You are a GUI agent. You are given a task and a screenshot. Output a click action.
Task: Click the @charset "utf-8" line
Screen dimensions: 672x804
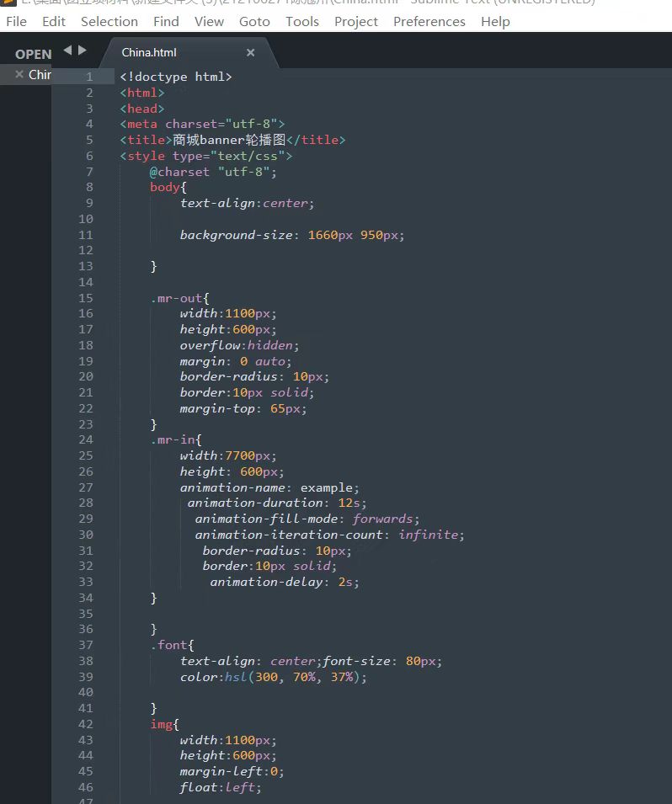click(x=213, y=172)
